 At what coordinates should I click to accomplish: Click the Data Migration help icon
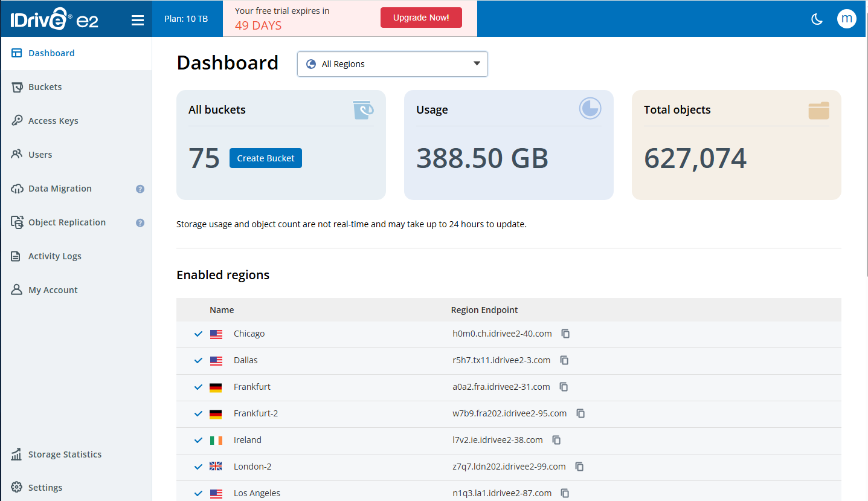tap(140, 189)
